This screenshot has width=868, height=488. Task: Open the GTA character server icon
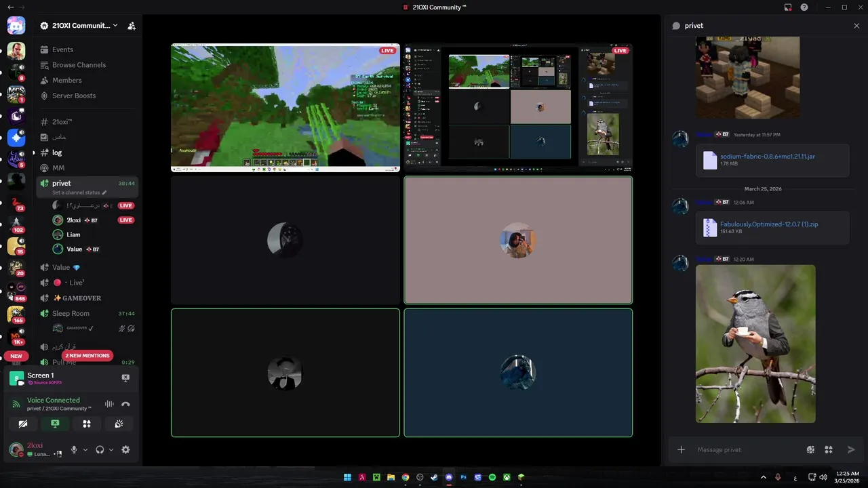click(x=16, y=51)
